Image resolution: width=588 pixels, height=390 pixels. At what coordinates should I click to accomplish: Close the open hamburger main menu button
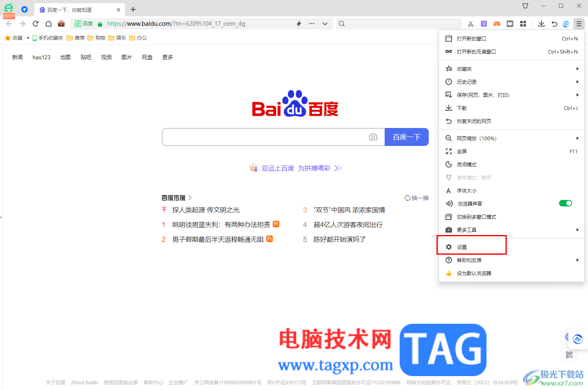[579, 24]
